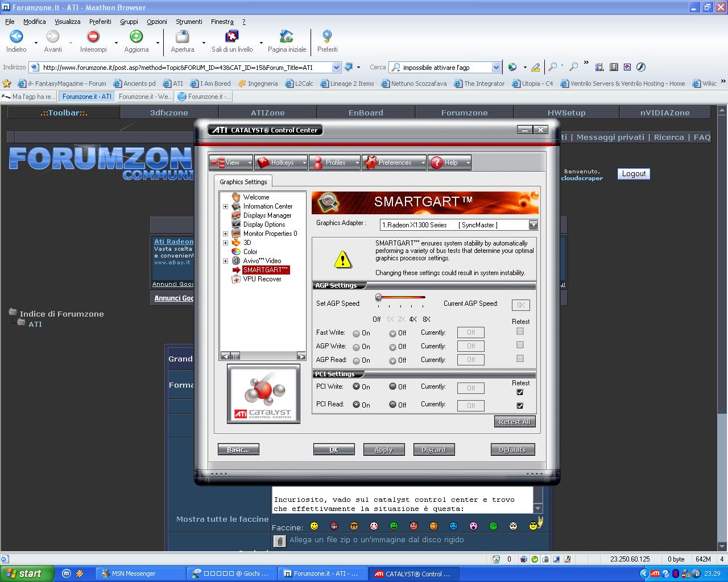Image resolution: width=728 pixels, height=582 pixels.
Task: Open the File menu
Action: tap(10, 22)
